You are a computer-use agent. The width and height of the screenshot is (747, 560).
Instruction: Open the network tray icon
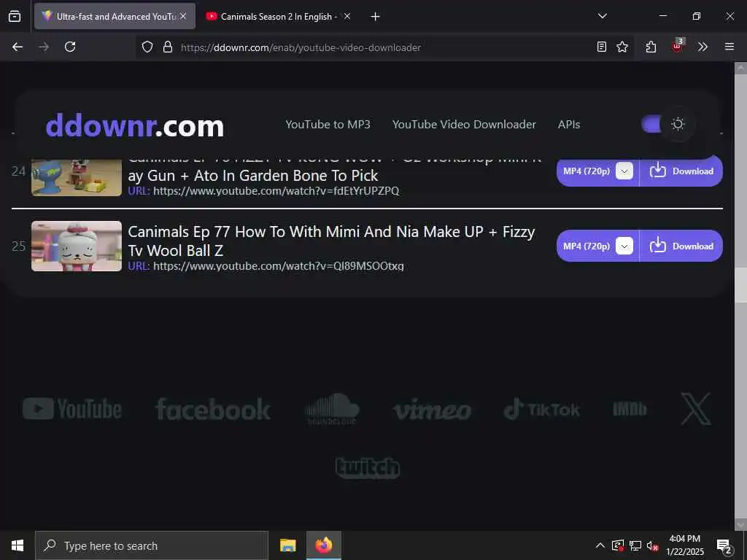[635, 545]
